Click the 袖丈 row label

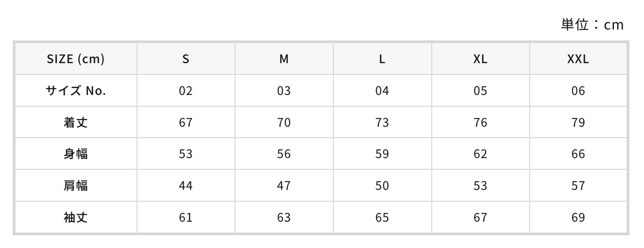pyautogui.click(x=76, y=217)
